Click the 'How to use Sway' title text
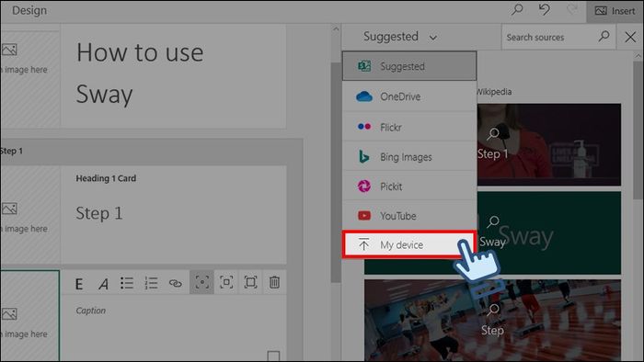 (140, 73)
